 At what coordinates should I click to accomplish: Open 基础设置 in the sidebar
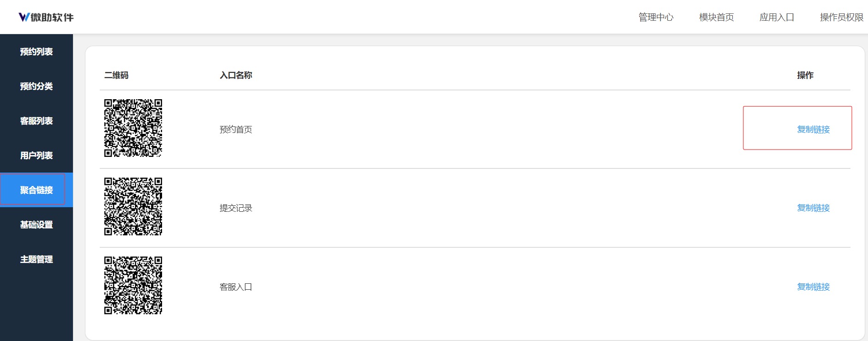(x=36, y=225)
